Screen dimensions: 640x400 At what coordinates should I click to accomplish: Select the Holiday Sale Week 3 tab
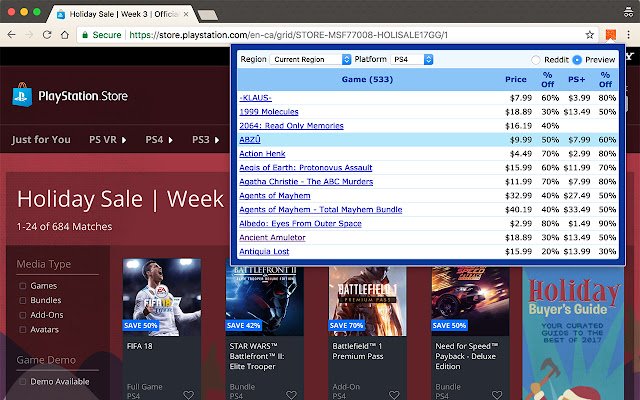[122, 14]
